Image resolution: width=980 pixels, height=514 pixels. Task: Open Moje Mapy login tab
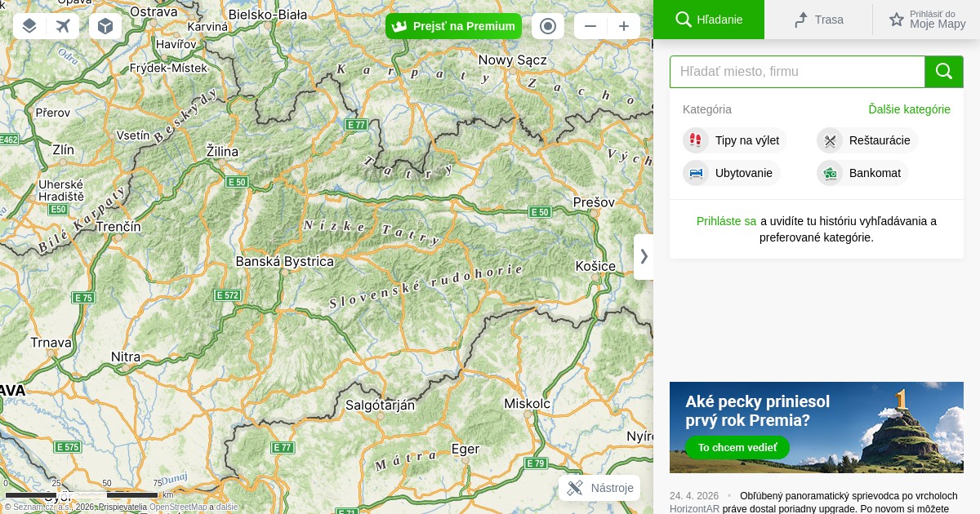(x=927, y=20)
